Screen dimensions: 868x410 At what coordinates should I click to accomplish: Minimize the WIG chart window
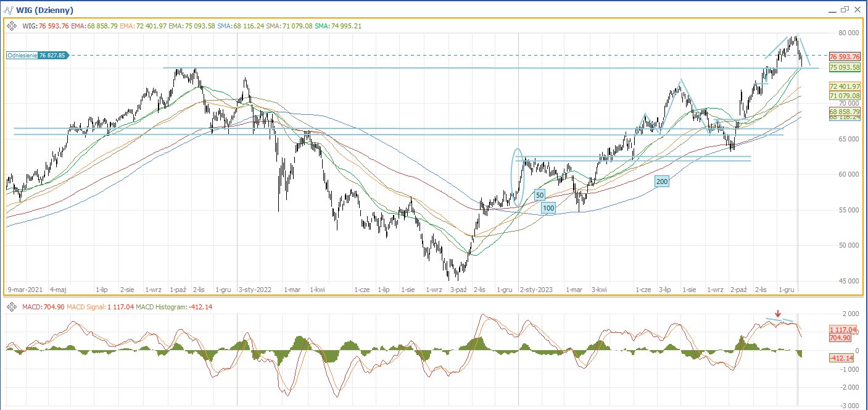832,10
